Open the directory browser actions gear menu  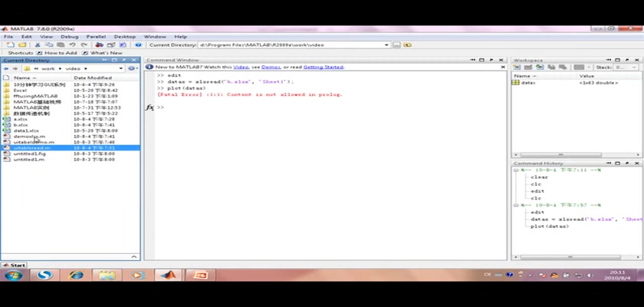tap(132, 68)
